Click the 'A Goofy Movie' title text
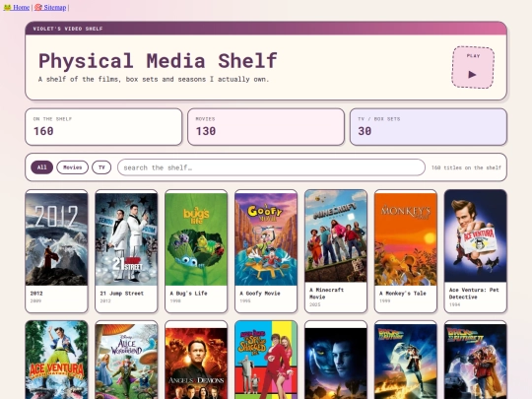The height and width of the screenshot is (399, 532). pos(260,294)
